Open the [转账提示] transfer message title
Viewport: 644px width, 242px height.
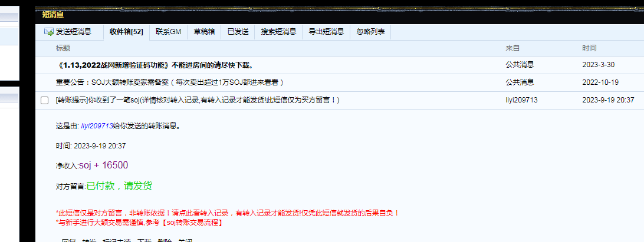198,100
